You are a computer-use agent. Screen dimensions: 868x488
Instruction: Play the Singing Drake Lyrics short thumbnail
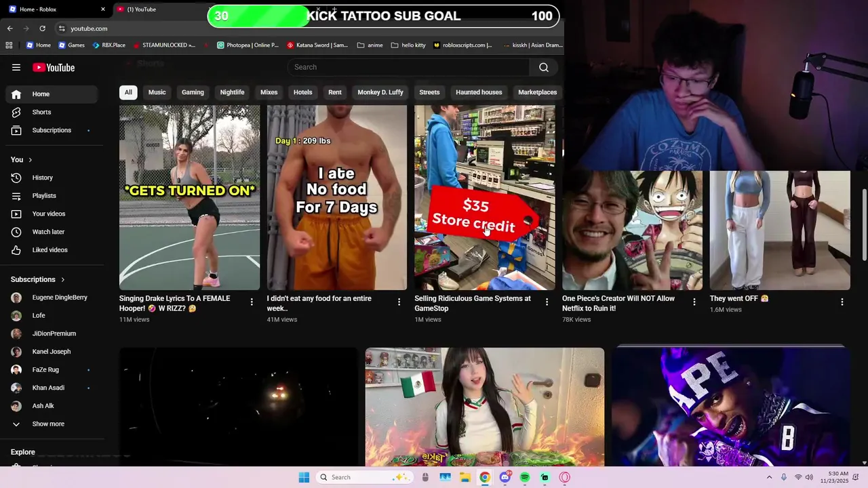click(189, 197)
